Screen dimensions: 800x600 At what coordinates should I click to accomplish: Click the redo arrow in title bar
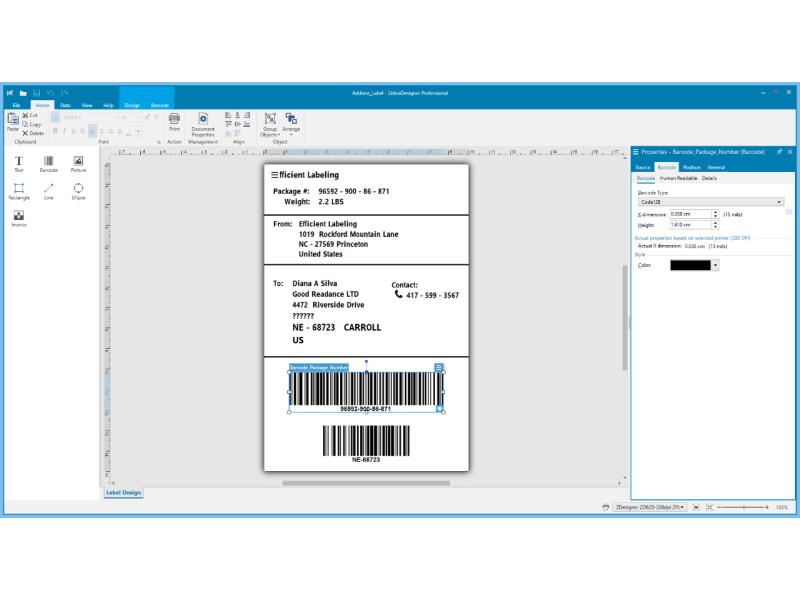64,93
